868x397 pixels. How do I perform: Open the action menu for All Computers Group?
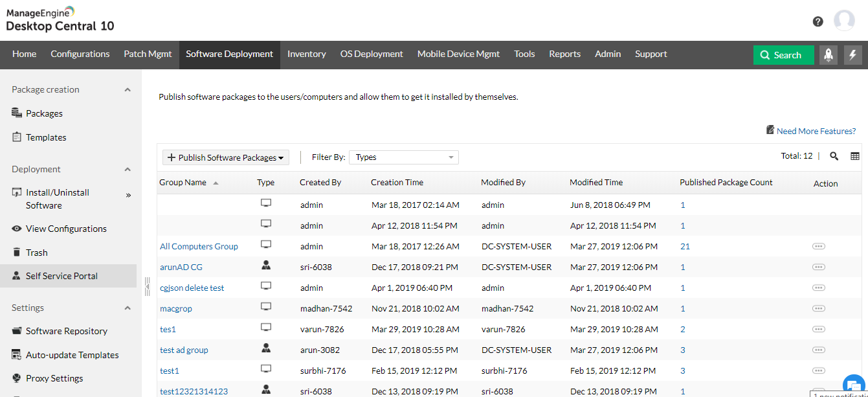click(819, 246)
